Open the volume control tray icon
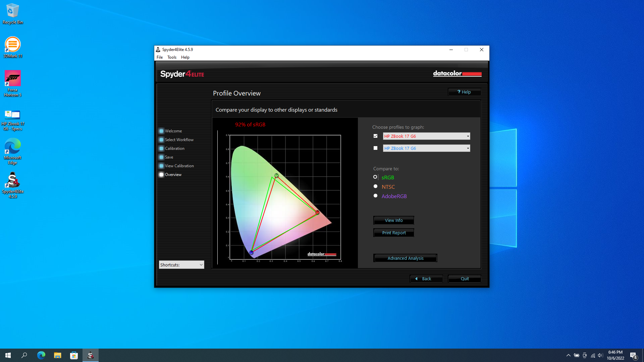 tap(600, 355)
